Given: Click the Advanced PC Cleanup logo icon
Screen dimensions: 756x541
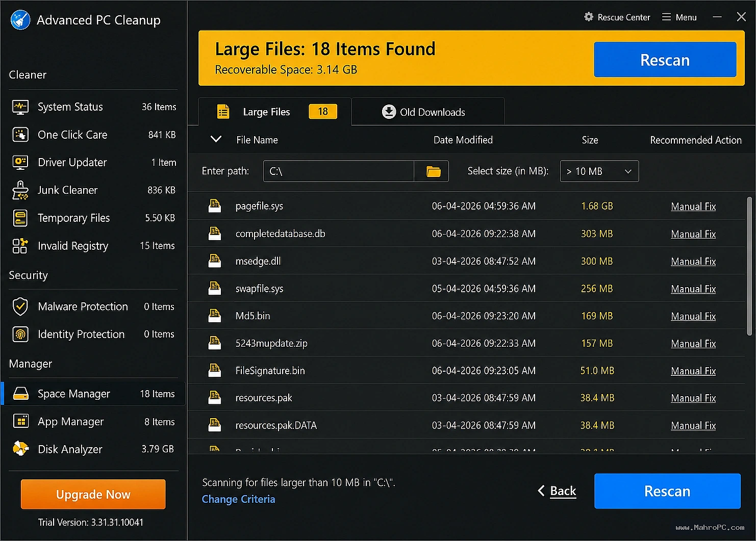Looking at the screenshot, I should coord(20,20).
